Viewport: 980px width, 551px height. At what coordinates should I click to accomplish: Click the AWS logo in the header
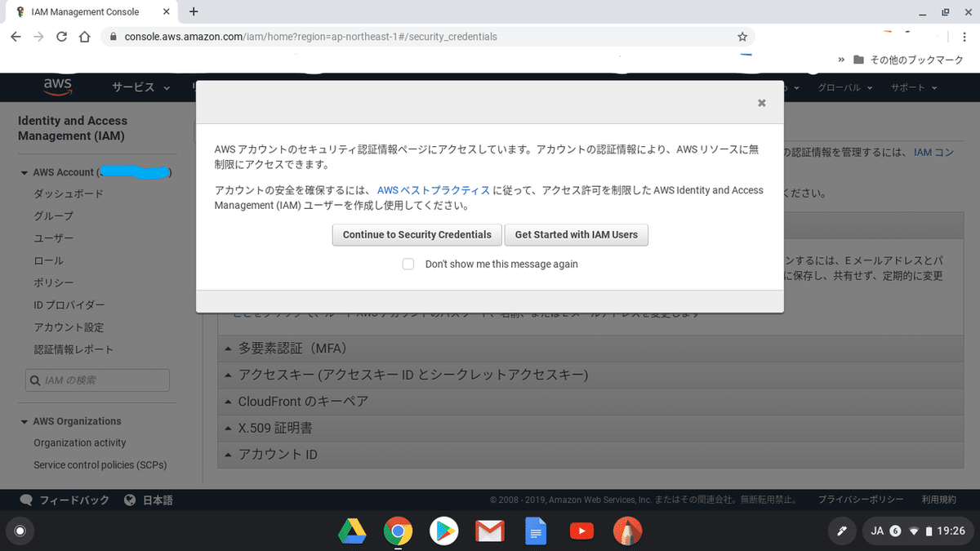click(58, 87)
